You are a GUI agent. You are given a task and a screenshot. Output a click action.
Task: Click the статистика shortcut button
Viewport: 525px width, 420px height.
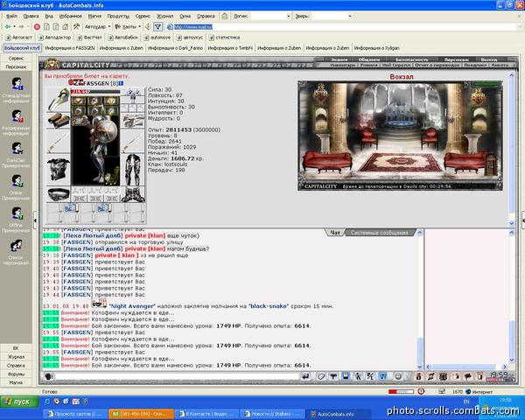224,38
